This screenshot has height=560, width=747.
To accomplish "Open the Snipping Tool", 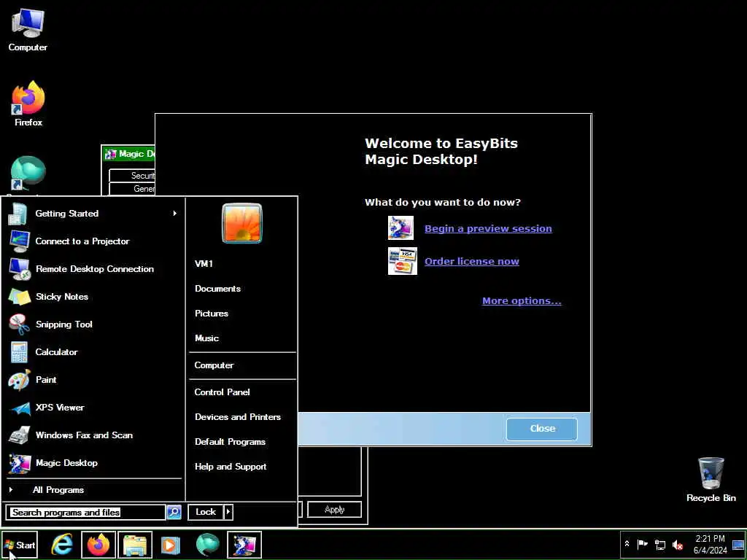I will tap(93, 324).
